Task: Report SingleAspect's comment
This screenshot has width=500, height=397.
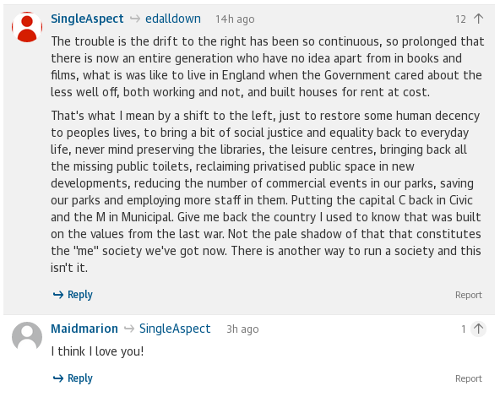Action: pyautogui.click(x=468, y=295)
